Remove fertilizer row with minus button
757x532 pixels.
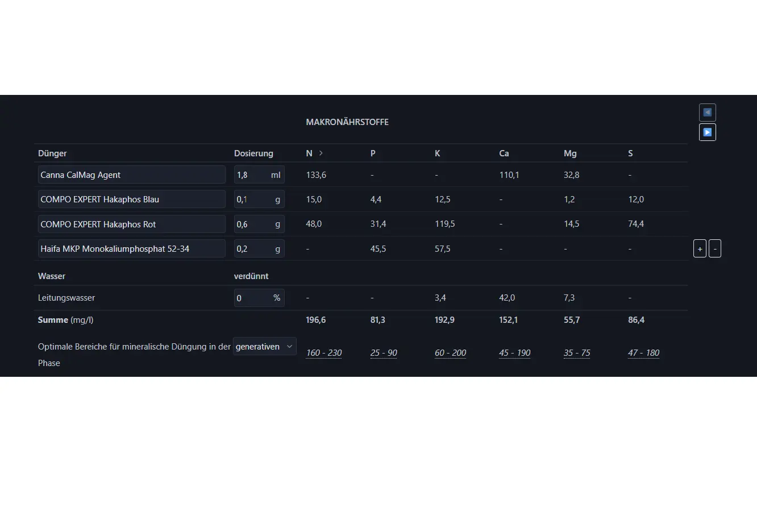715,249
